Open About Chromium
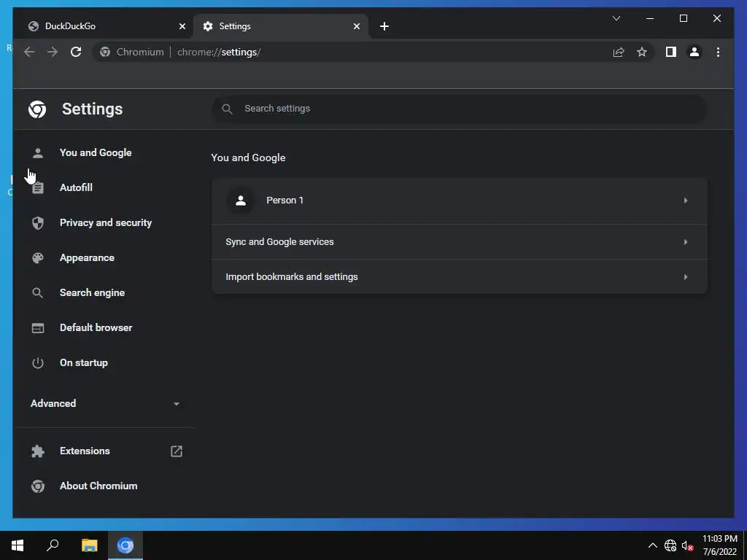 coord(98,486)
